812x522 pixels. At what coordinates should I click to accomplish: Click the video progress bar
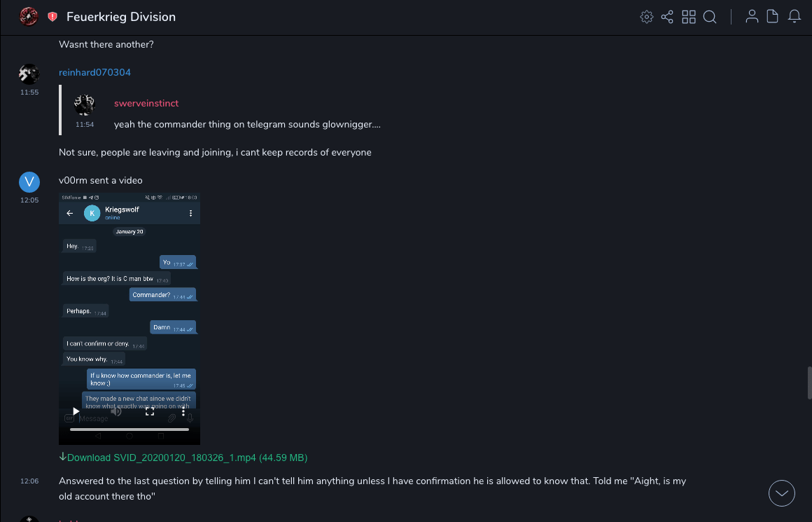129,429
